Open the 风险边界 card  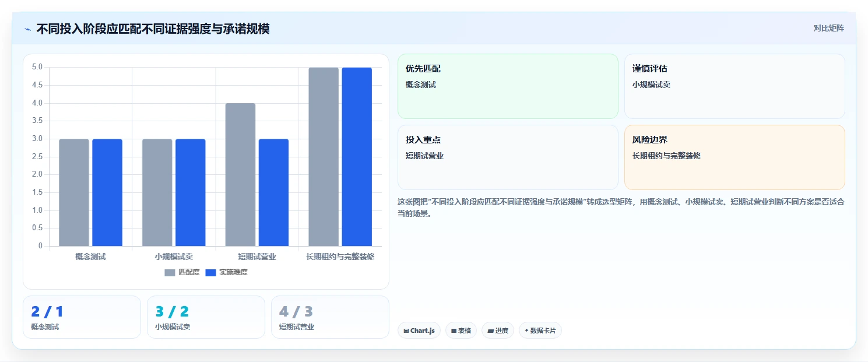pos(735,157)
